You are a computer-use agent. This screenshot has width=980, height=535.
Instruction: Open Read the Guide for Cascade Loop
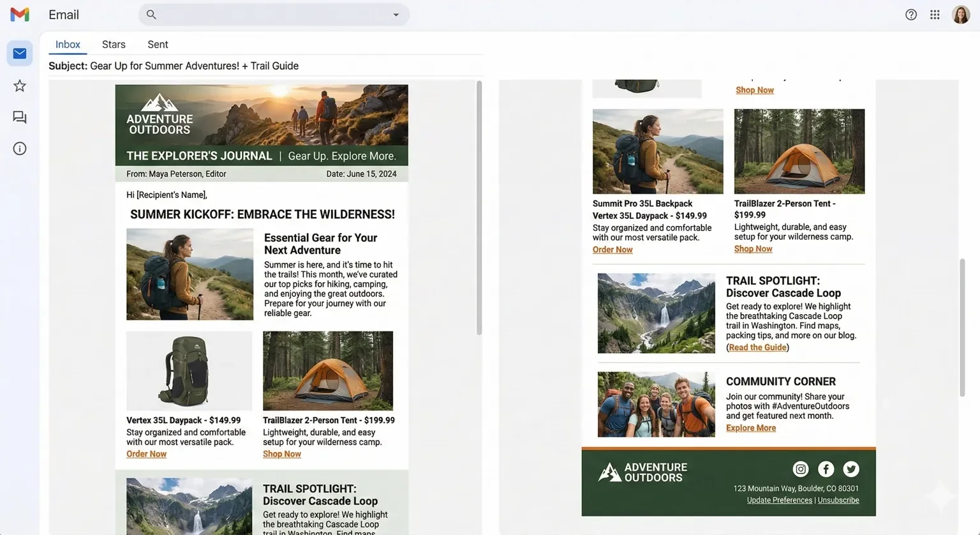757,347
